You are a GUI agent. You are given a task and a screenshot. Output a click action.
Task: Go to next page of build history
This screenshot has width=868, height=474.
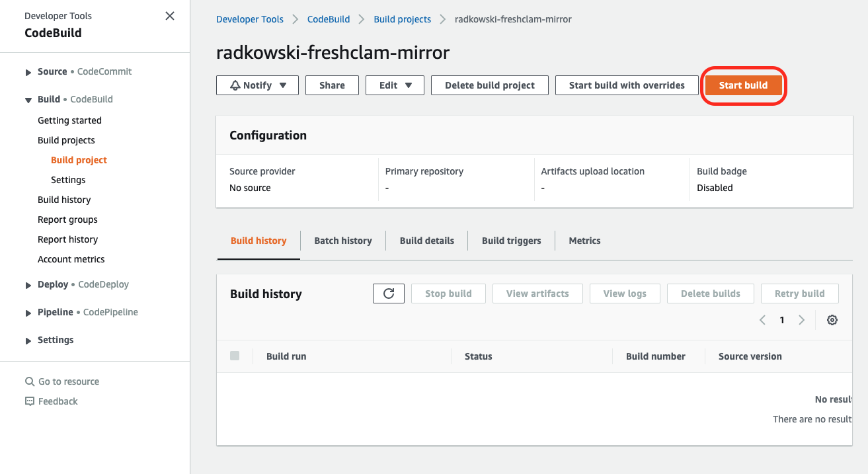coord(802,320)
